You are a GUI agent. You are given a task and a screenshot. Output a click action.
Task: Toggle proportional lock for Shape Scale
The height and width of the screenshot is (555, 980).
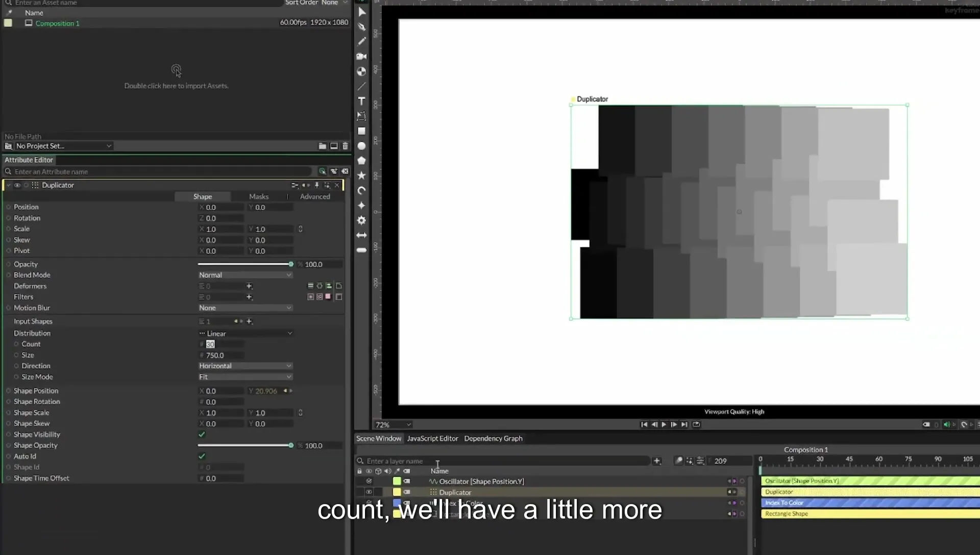[300, 413]
